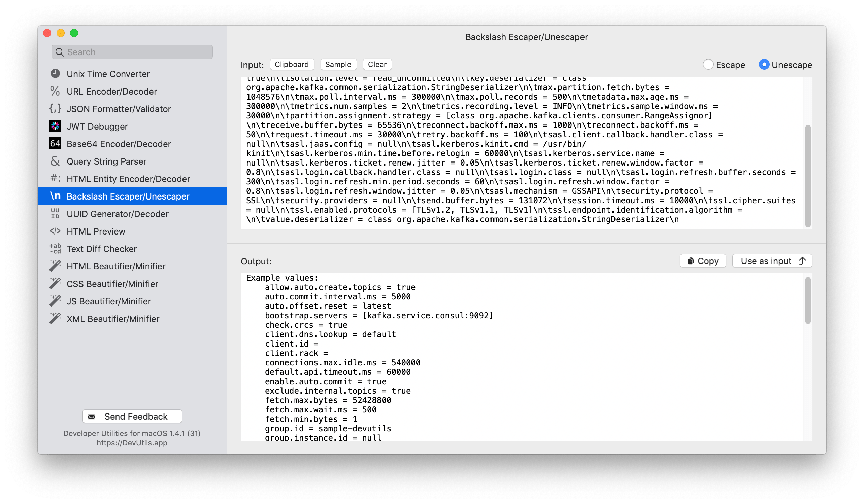864x504 pixels.
Task: Click the Clear button
Action: (x=376, y=64)
